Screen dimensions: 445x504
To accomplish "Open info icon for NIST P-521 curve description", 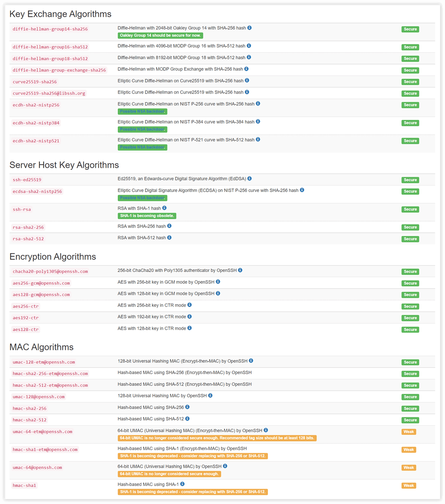I will pos(258,140).
